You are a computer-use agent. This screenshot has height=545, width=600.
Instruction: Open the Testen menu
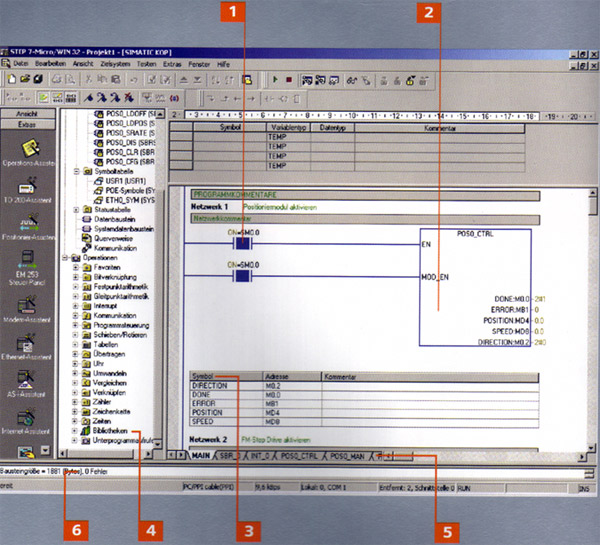(x=147, y=64)
